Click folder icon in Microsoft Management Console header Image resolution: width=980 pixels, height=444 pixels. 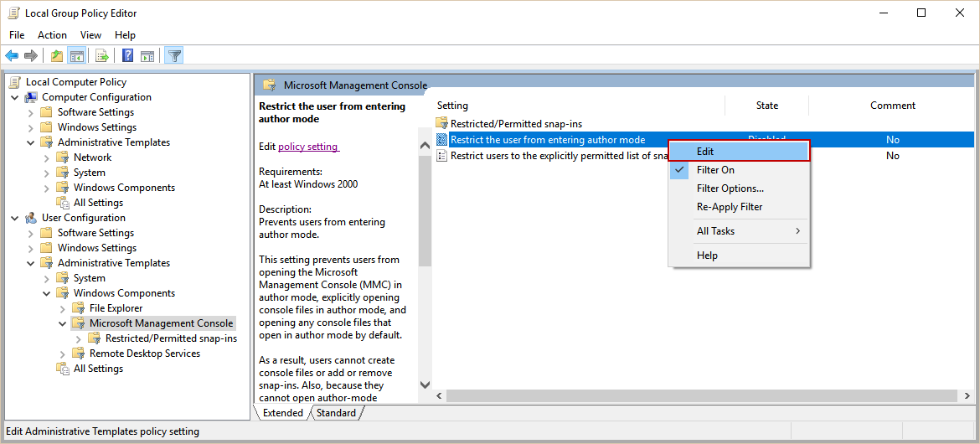(270, 85)
